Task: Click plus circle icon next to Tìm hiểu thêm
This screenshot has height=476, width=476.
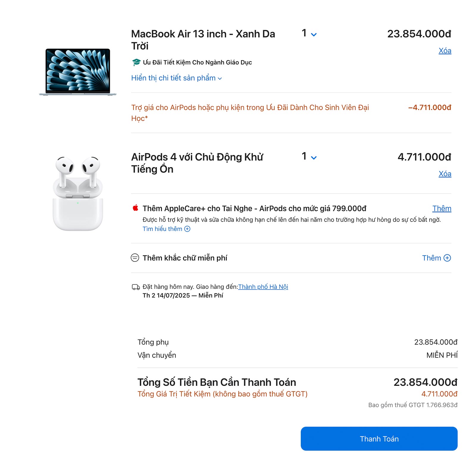Action: pos(187,229)
